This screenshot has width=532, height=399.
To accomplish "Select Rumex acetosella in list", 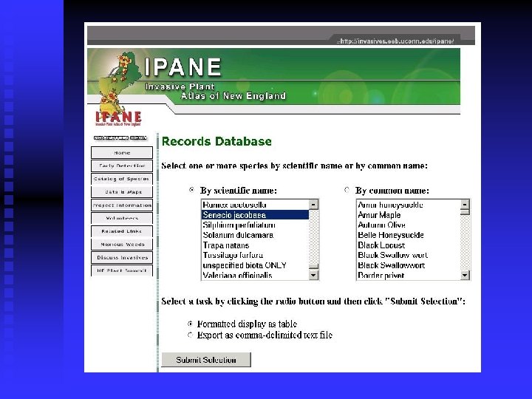I will coord(255,205).
